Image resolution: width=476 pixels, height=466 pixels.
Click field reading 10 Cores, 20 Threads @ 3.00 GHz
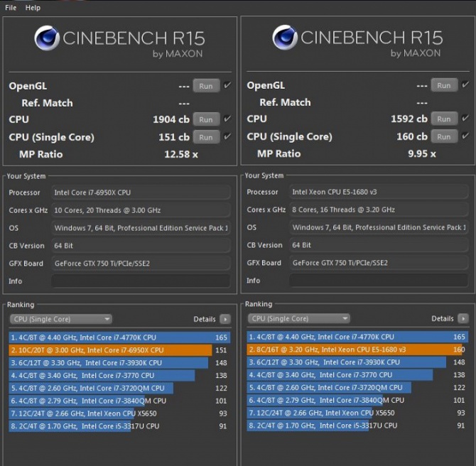pyautogui.click(x=141, y=210)
